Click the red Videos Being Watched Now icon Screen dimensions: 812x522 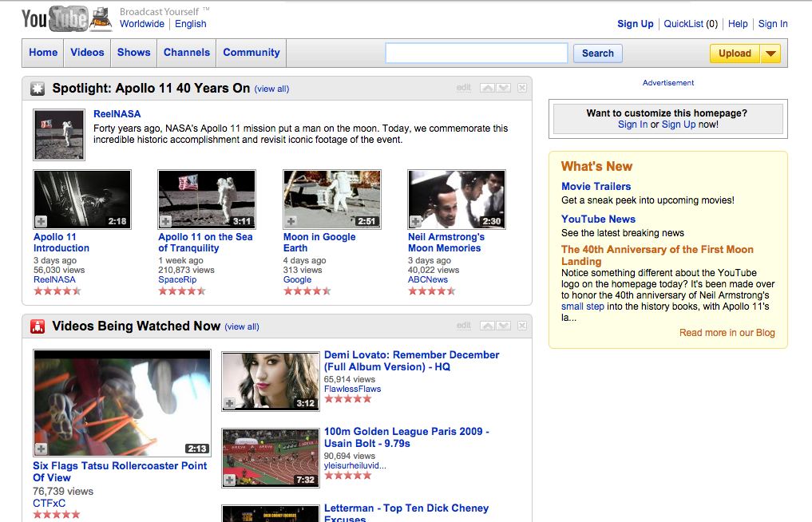38,326
